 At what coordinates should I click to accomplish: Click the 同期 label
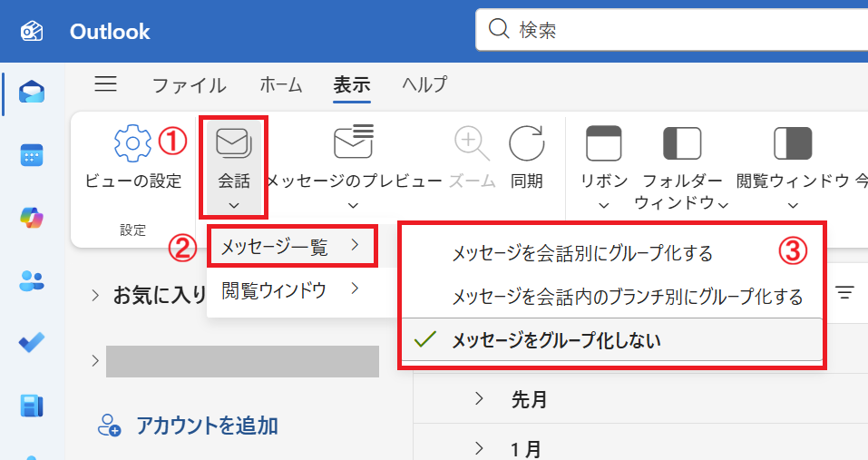(x=526, y=181)
